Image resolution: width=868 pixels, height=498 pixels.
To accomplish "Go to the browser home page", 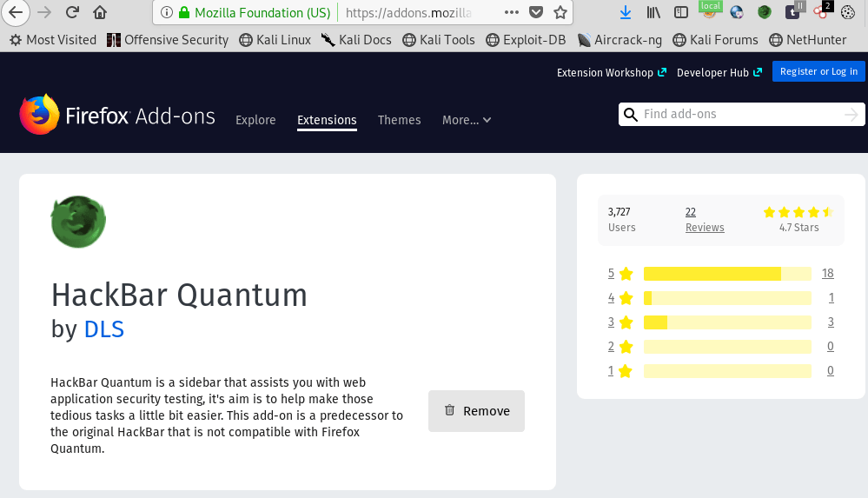I will (100, 13).
